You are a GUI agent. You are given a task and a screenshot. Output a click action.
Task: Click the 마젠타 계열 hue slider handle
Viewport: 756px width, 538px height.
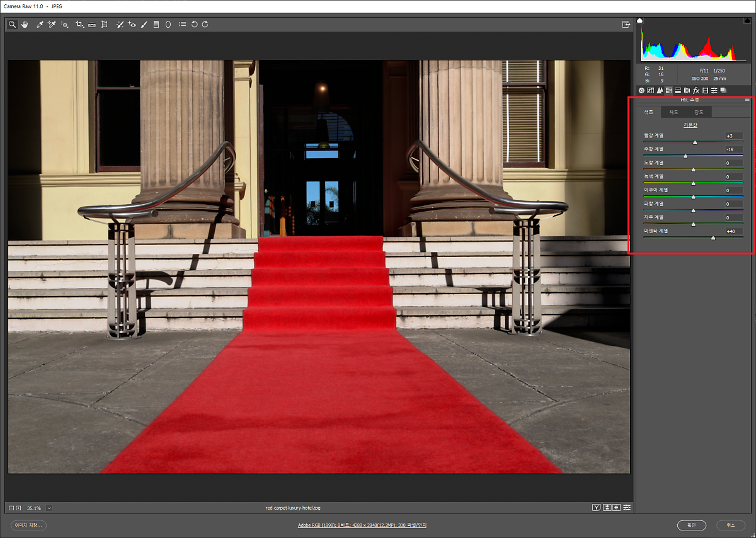point(713,238)
